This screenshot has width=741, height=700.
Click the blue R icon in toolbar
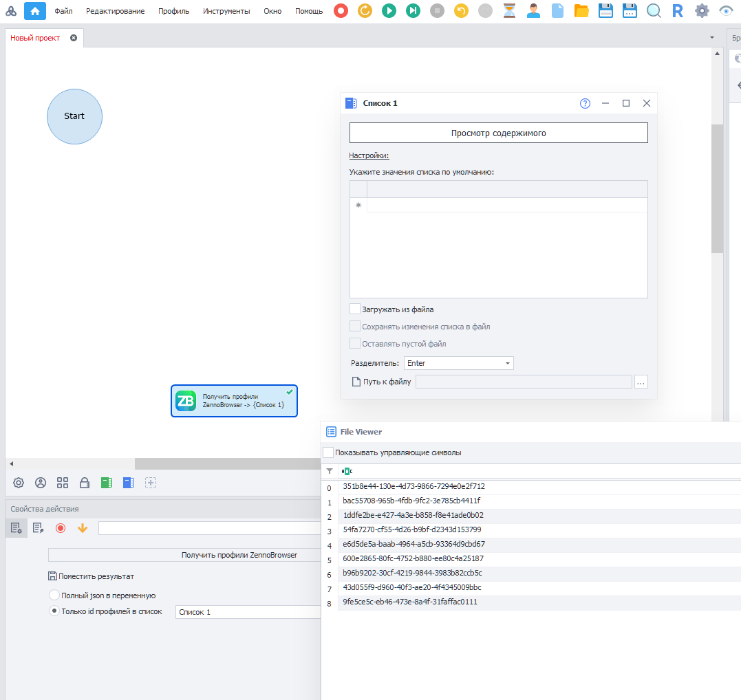pos(678,11)
